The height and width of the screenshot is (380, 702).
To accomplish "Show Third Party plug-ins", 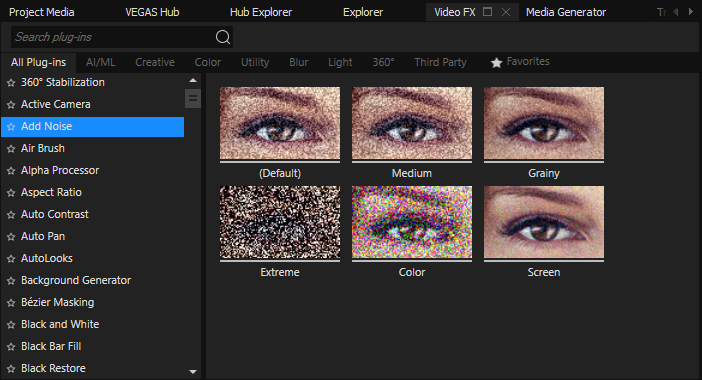I will click(x=441, y=62).
